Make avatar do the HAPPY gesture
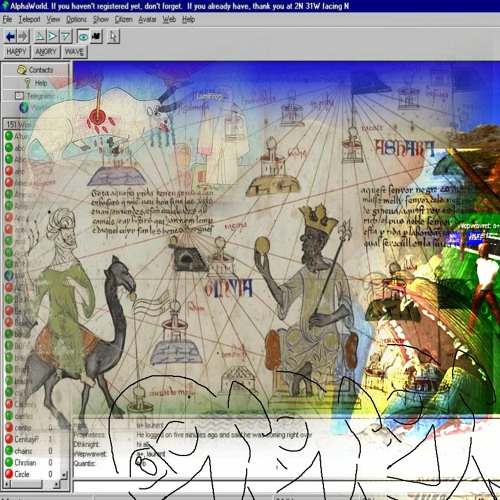 click(x=17, y=52)
